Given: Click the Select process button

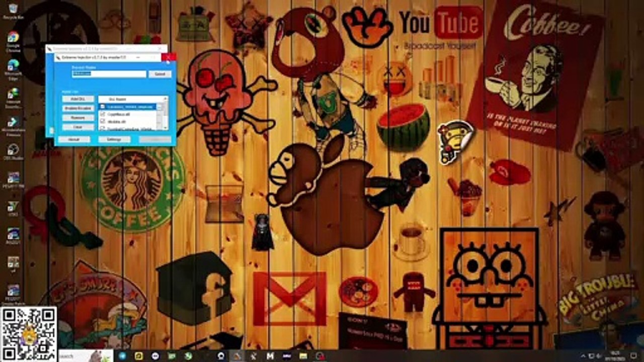Looking at the screenshot, I should (159, 74).
